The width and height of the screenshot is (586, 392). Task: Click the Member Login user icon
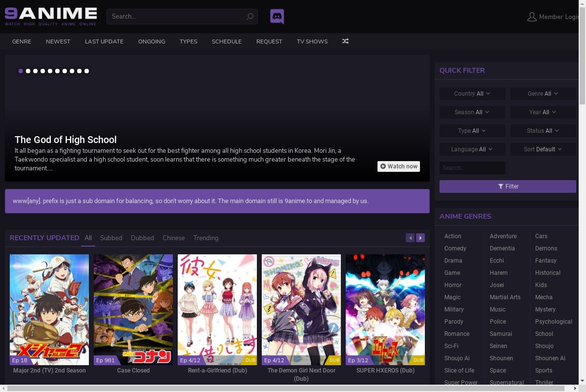pyautogui.click(x=532, y=17)
